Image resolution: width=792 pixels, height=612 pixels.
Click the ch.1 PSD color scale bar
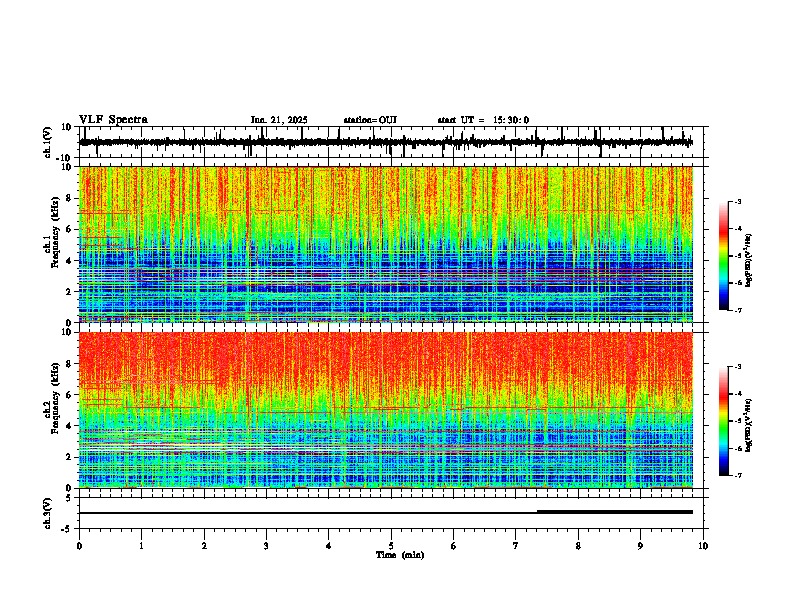[724, 256]
